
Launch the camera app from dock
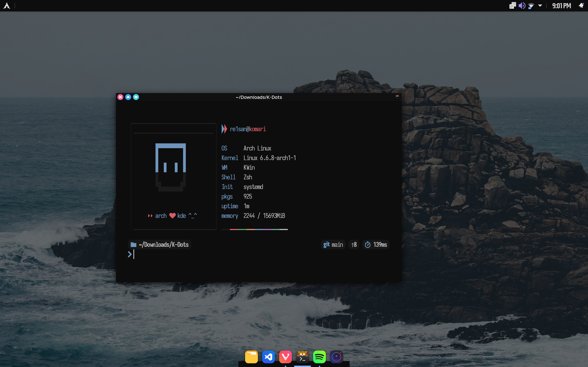pos(336,357)
